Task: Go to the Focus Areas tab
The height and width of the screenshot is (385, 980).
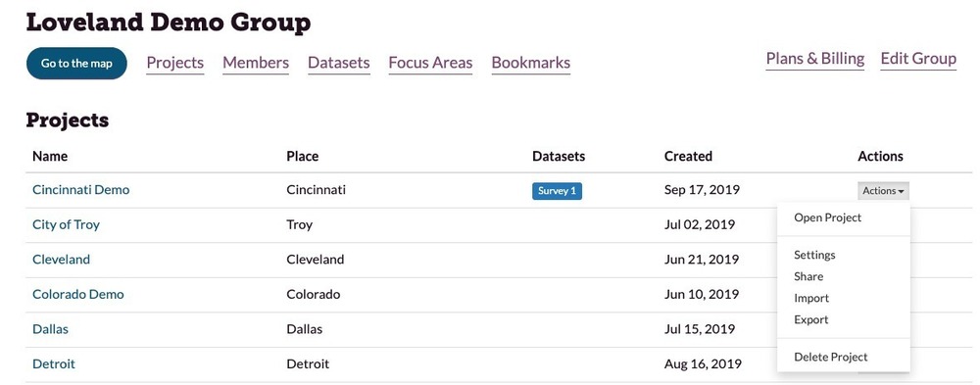Action: pos(430,63)
